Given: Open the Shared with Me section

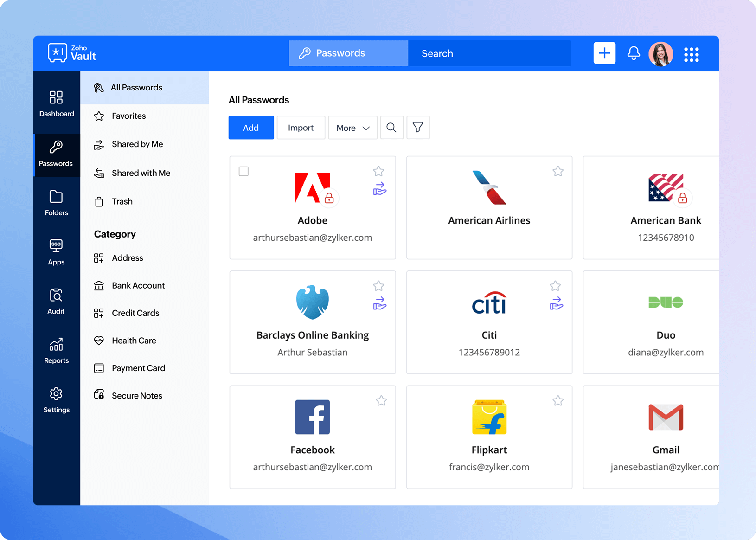Looking at the screenshot, I should click(141, 173).
